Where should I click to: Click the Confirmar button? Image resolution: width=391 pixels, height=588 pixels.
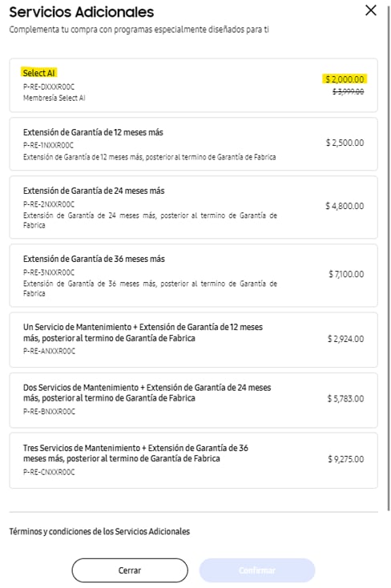coord(257,570)
